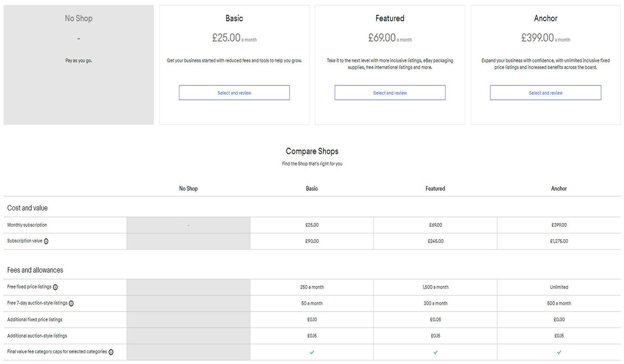This screenshot has height=364, width=624.
Task: Open info icon beside Subscription value
Action: pyautogui.click(x=46, y=241)
